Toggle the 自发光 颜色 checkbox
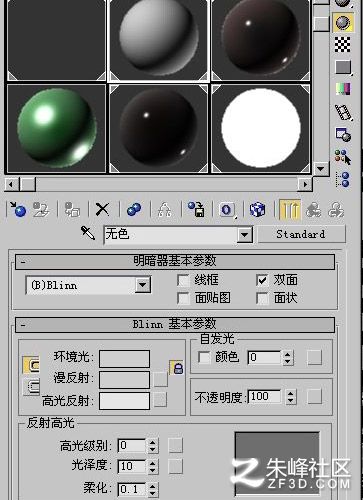Viewport: 363px width, 500px height. click(x=204, y=358)
